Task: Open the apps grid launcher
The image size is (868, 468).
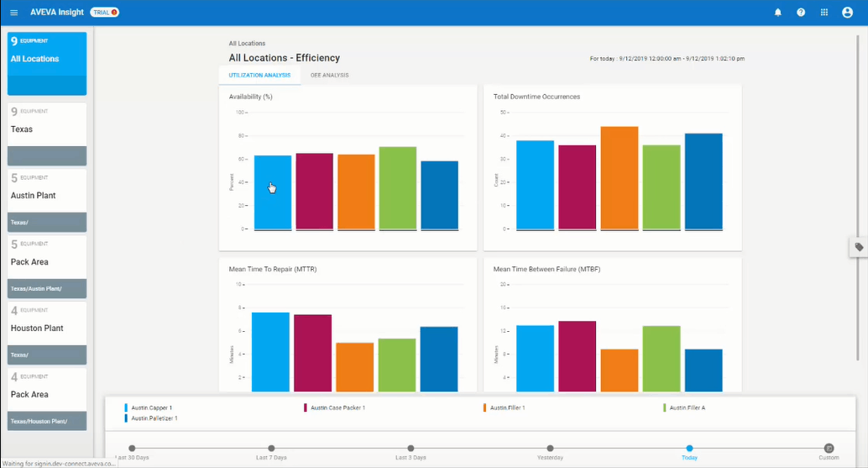Action: [824, 13]
